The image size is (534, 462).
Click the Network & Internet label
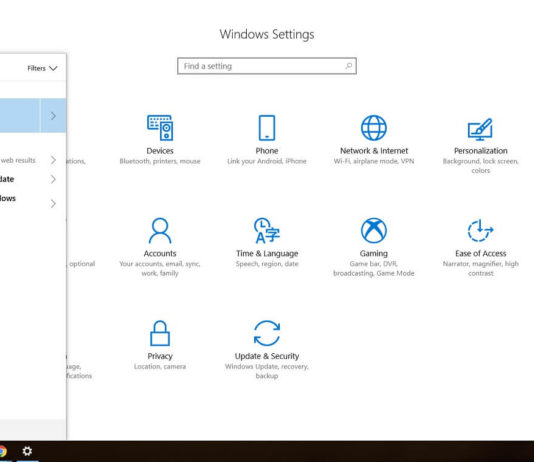click(x=374, y=151)
